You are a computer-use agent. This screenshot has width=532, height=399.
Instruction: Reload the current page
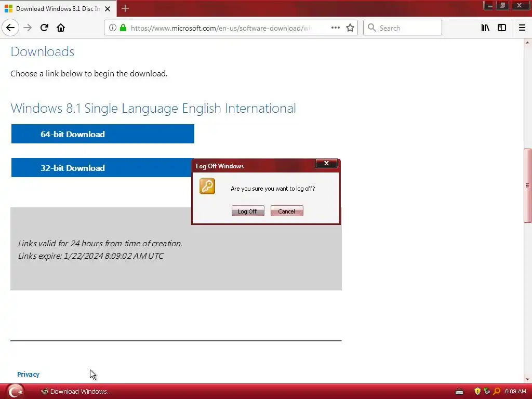pyautogui.click(x=44, y=28)
